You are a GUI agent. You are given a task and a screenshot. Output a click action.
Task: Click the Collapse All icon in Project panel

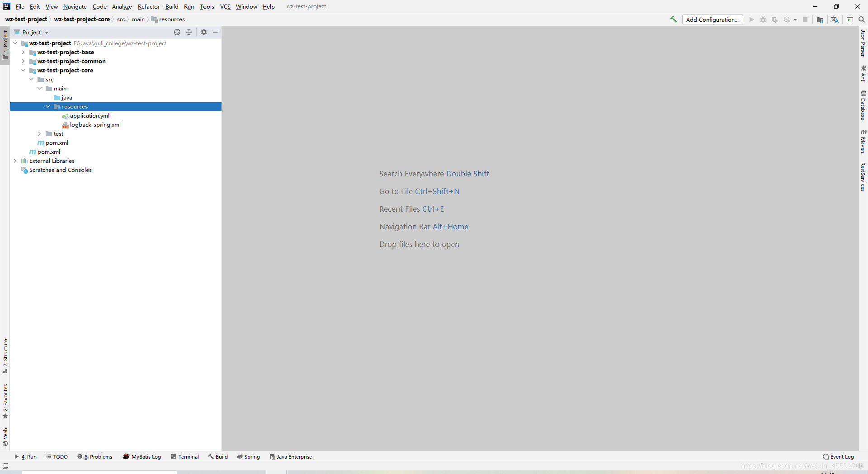tap(189, 32)
